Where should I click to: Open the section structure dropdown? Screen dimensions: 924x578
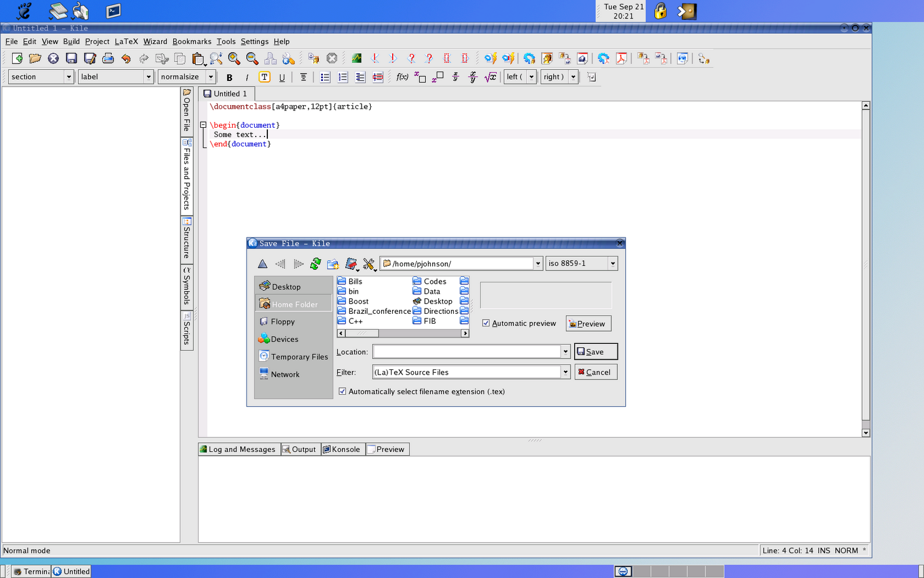click(x=69, y=76)
